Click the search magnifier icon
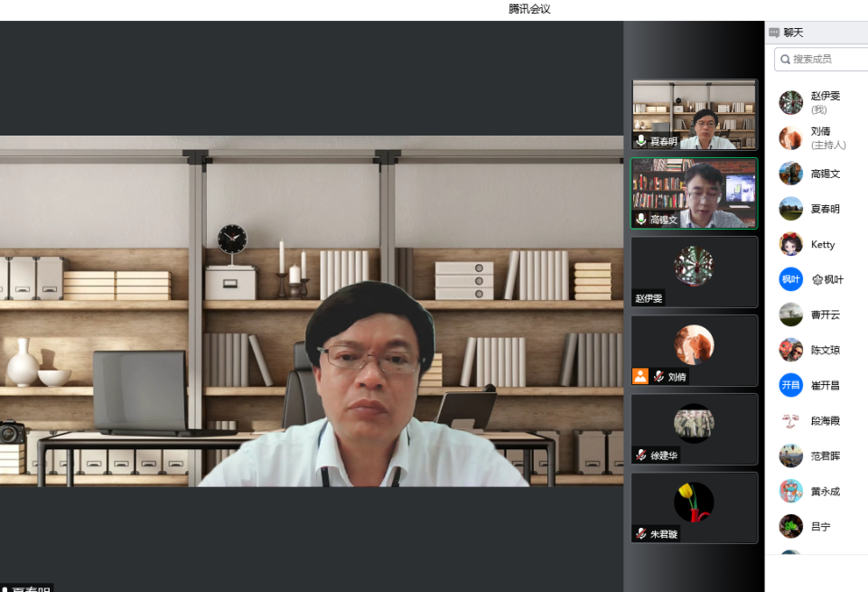 pyautogui.click(x=785, y=59)
